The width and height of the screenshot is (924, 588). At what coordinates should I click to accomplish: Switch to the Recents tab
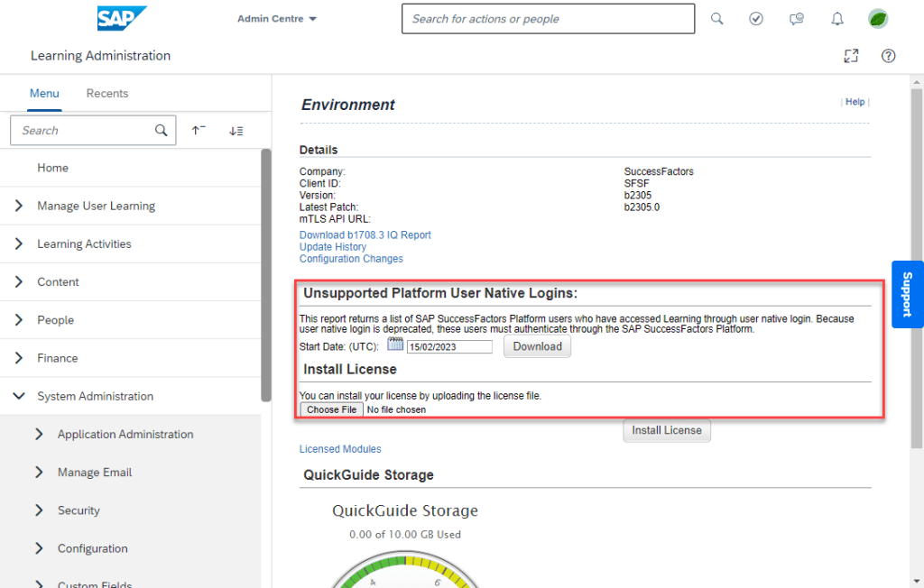coord(107,94)
